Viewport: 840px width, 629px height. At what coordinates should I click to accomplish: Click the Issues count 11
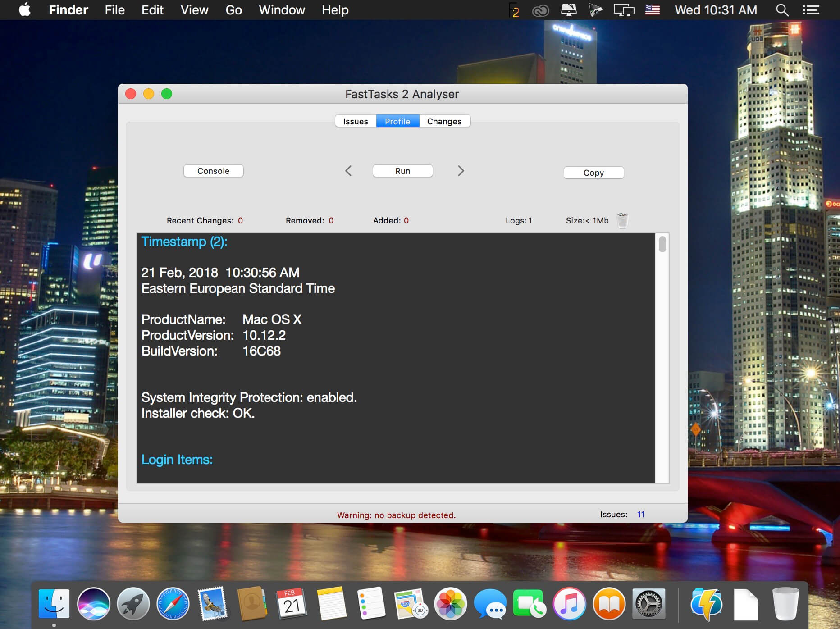click(x=641, y=515)
